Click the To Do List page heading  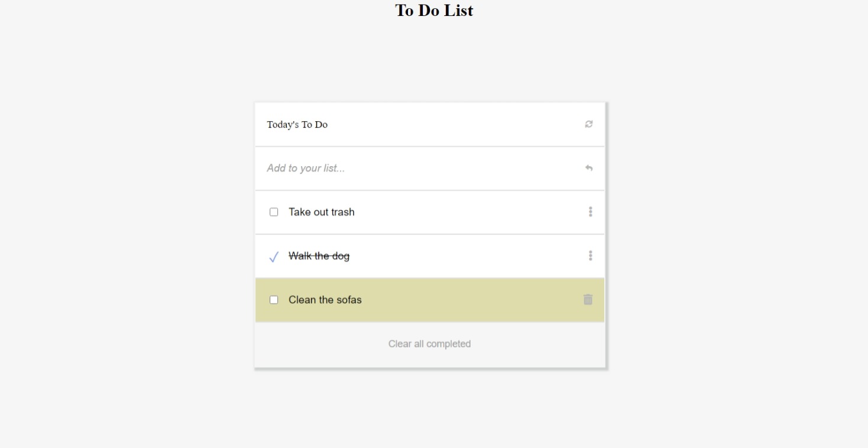point(434,11)
